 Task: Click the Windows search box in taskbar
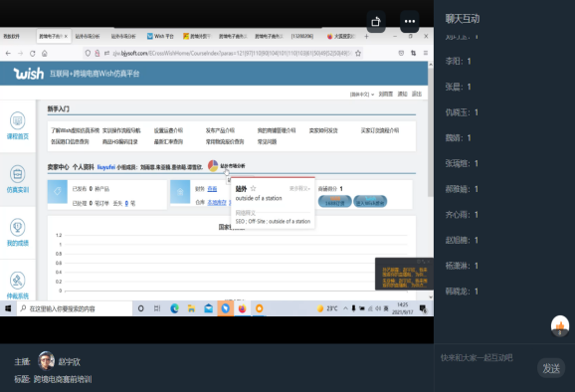[x=75, y=308]
